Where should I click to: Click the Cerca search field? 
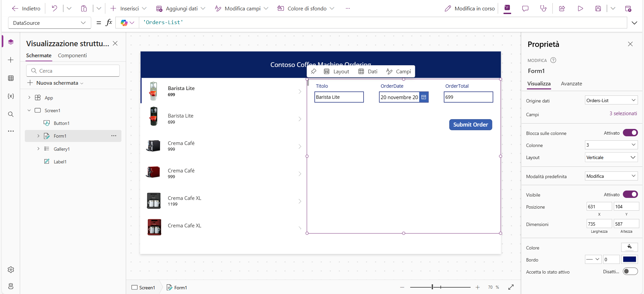click(73, 71)
